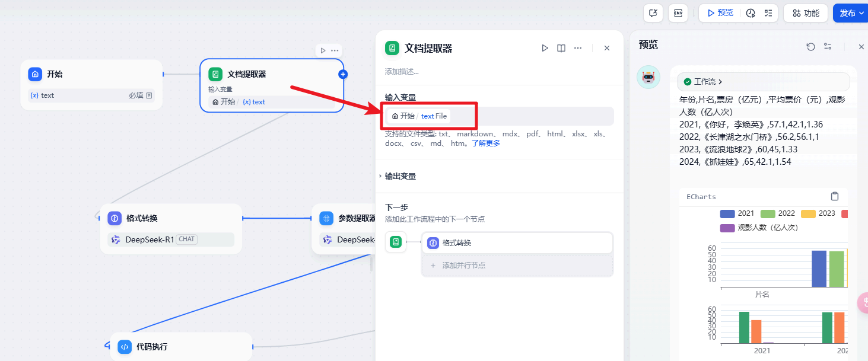Viewport: 868px width, 361px height.
Task: Click the 开始 / text variable in 文档提取器 node
Action: (239, 102)
